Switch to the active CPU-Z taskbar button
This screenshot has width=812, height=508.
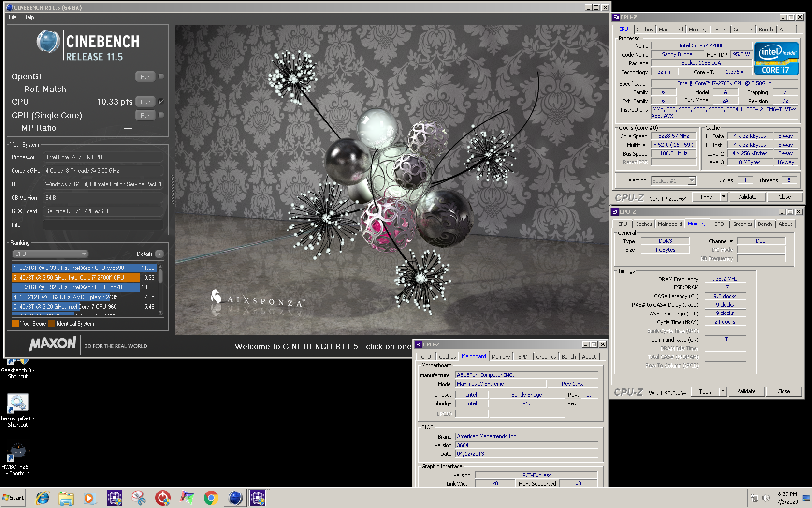click(x=258, y=497)
